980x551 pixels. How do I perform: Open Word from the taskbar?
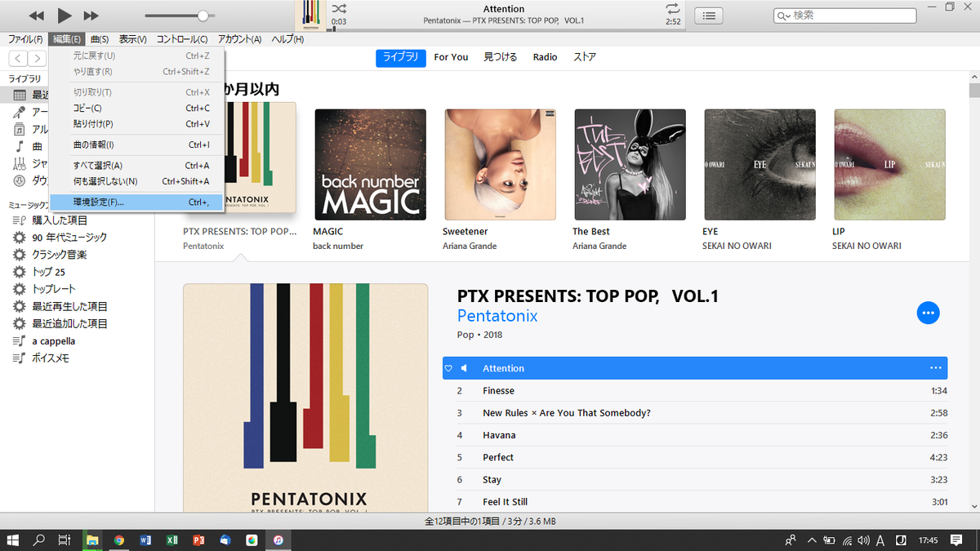(x=145, y=540)
